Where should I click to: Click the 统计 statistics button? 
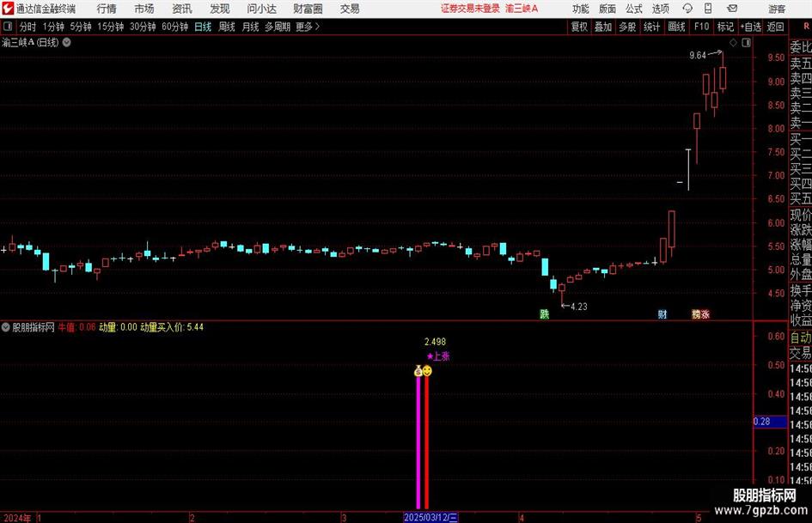(651, 27)
